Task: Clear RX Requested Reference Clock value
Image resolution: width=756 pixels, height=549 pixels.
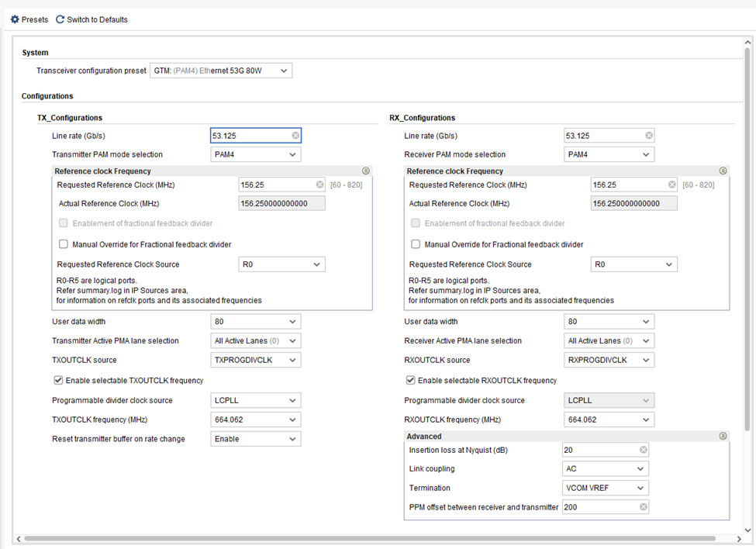Action: click(x=672, y=185)
